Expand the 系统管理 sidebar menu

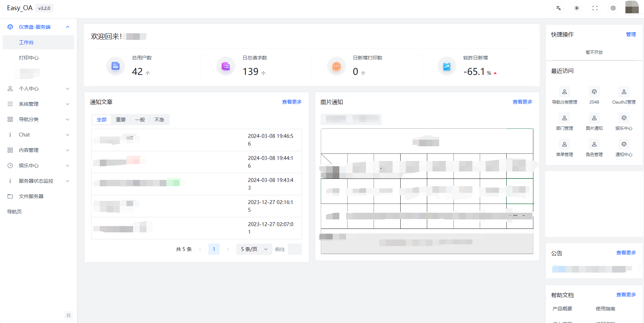coord(39,104)
